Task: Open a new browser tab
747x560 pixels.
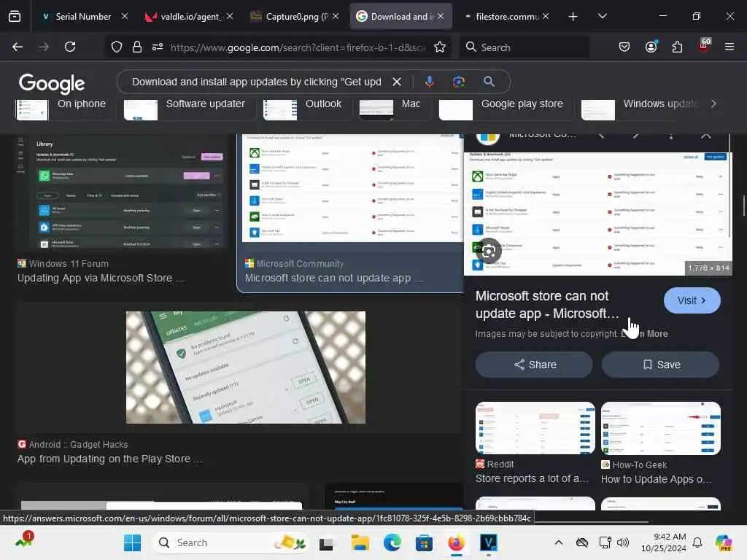Action: [573, 17]
